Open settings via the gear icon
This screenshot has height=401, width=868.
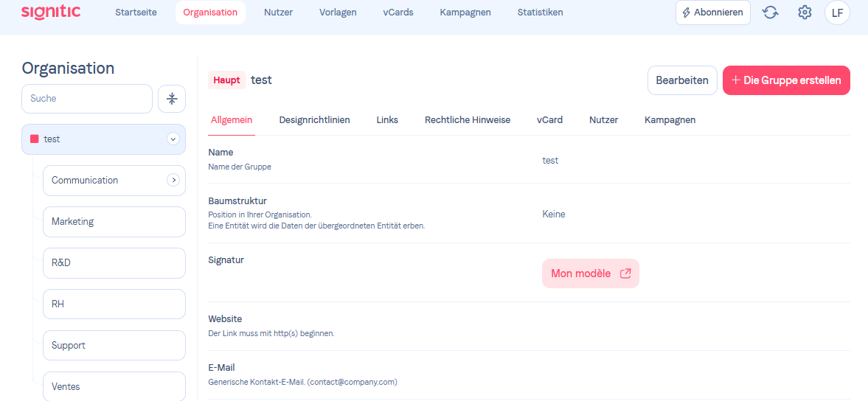pyautogui.click(x=805, y=13)
